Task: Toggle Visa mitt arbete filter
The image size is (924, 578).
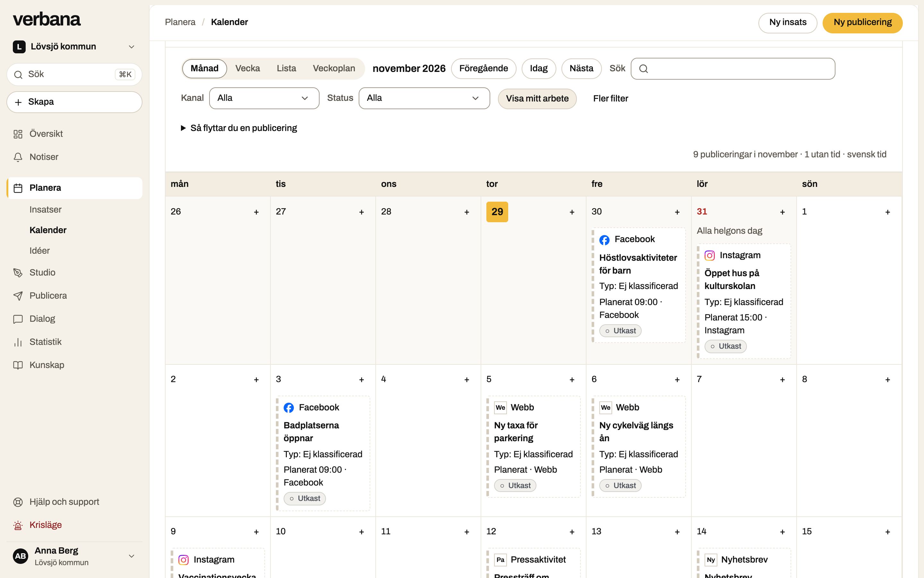Action: tap(537, 99)
